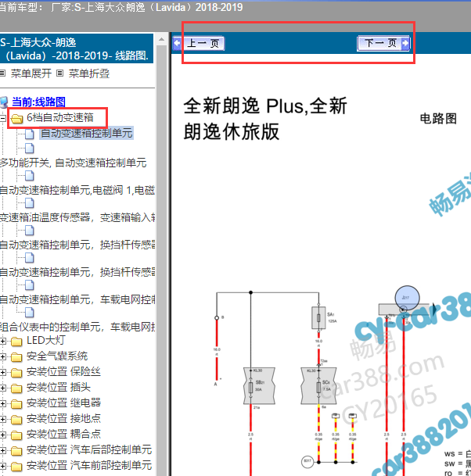This screenshot has height=476, width=471.
Task: Click the globe icon beside 当前:线路图
Action: point(4,102)
